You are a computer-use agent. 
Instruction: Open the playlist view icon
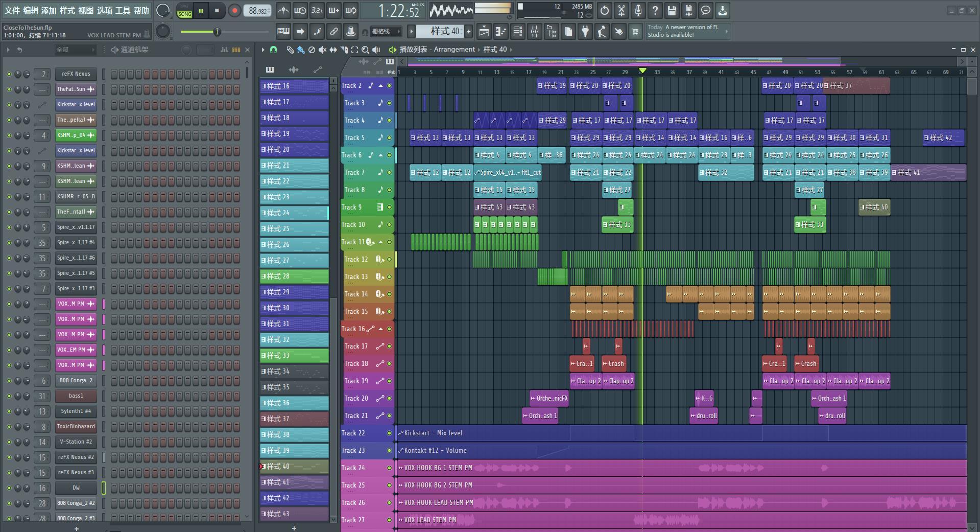click(484, 32)
